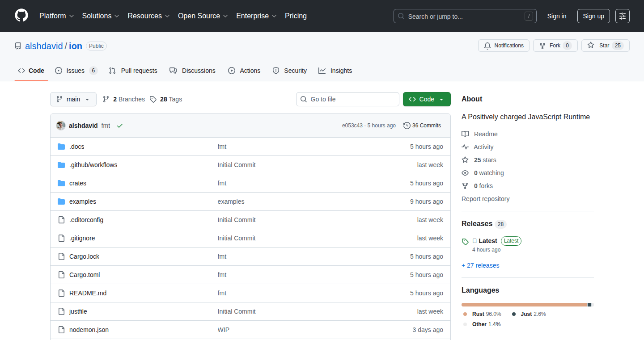644x340 pixels.
Task: Open the Cargo.toml file
Action: tap(85, 275)
